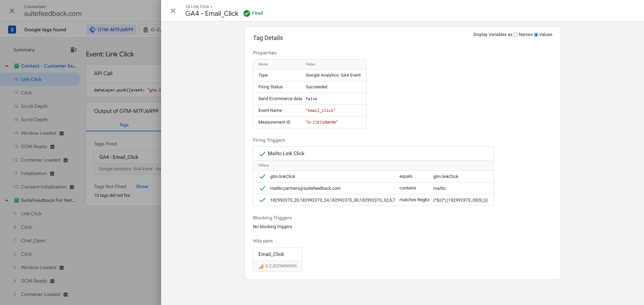Select event 16 Scroll Depth

click(34, 106)
